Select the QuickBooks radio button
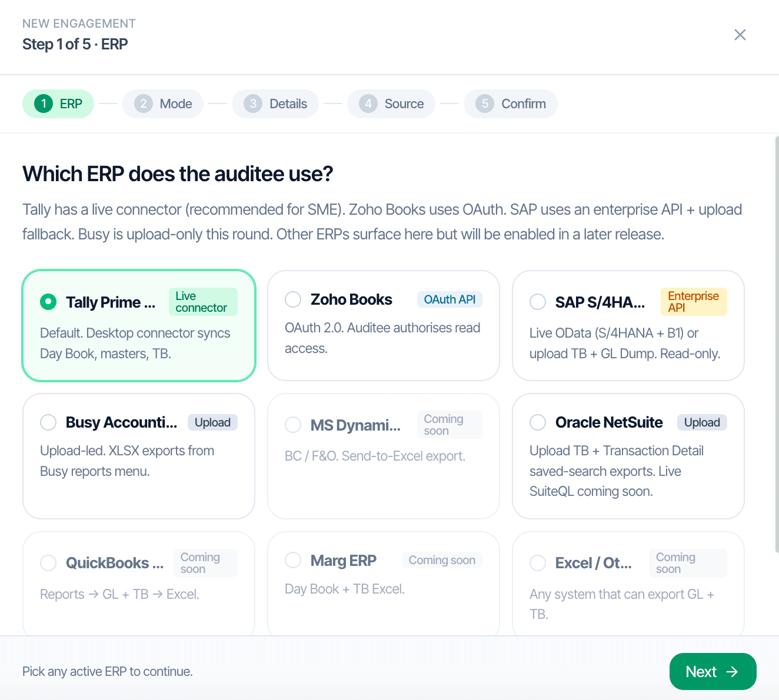The height and width of the screenshot is (700, 779). tap(48, 563)
